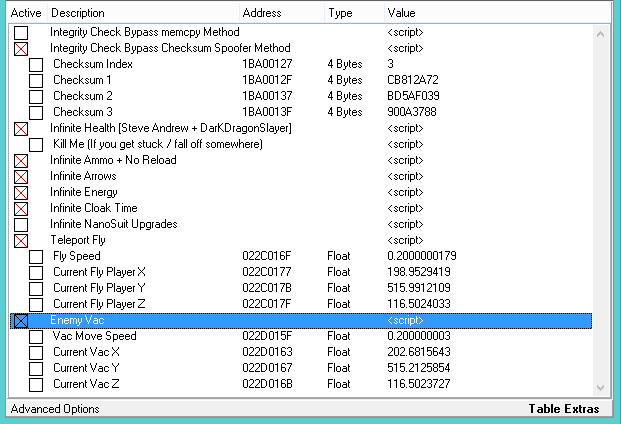Select the Enemy Vac script value
The width and height of the screenshot is (621, 424).
coord(405,320)
